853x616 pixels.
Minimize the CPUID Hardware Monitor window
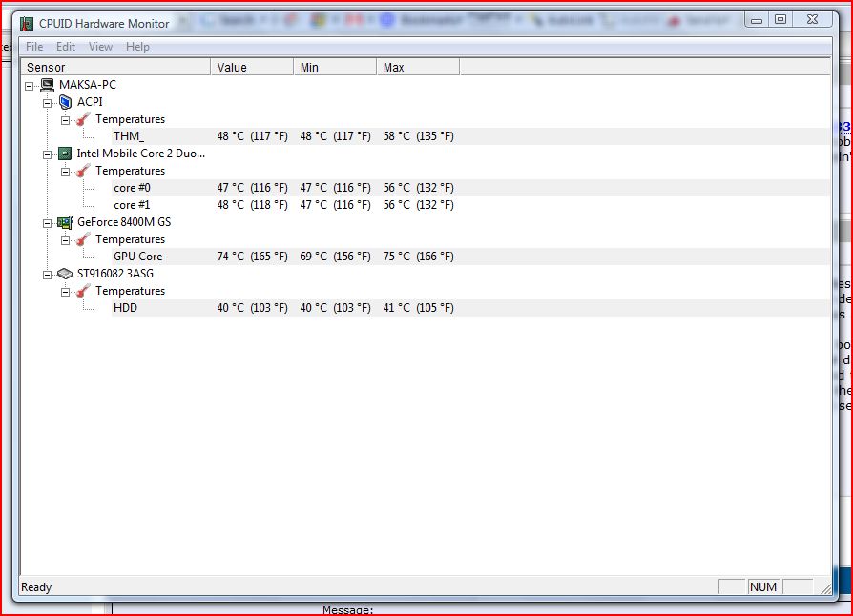click(x=757, y=20)
